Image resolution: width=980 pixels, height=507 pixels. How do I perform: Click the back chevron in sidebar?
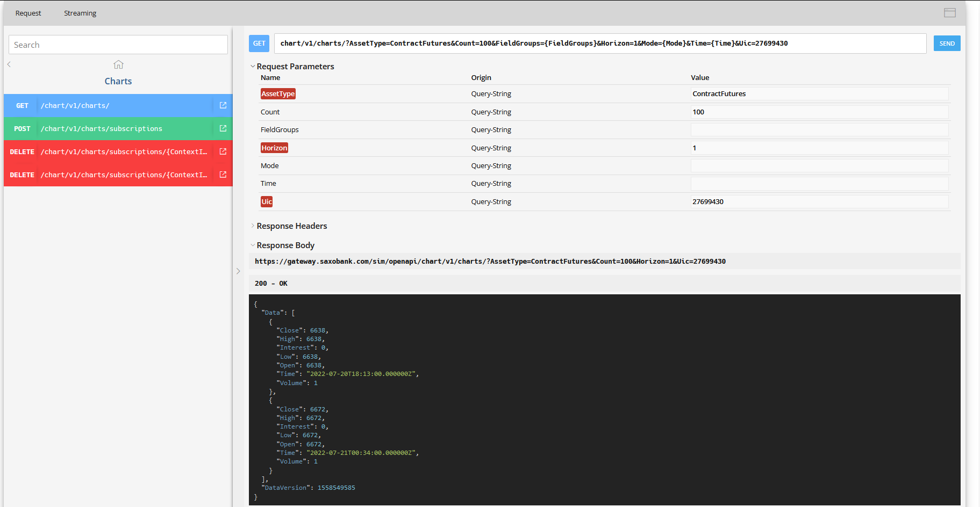click(x=9, y=64)
